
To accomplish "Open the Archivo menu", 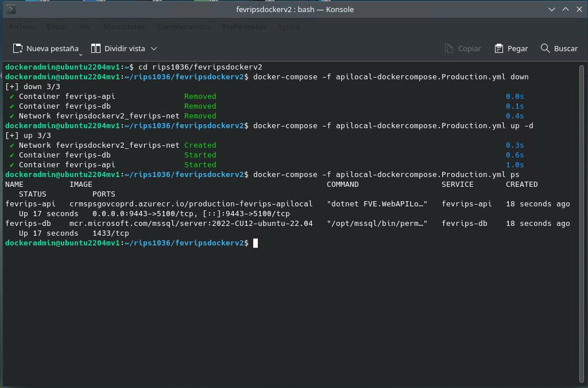I will click(x=22, y=26).
